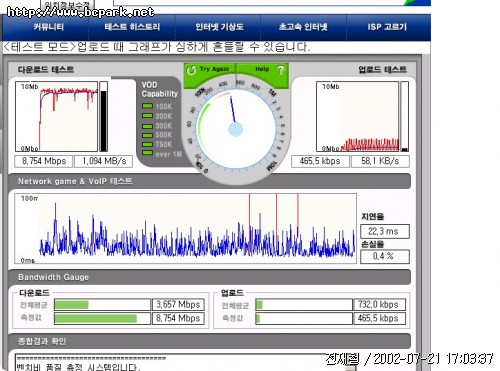Click the 3,657 Mbps average download value
Viewport: 500px width, 371px height.
tap(178, 305)
